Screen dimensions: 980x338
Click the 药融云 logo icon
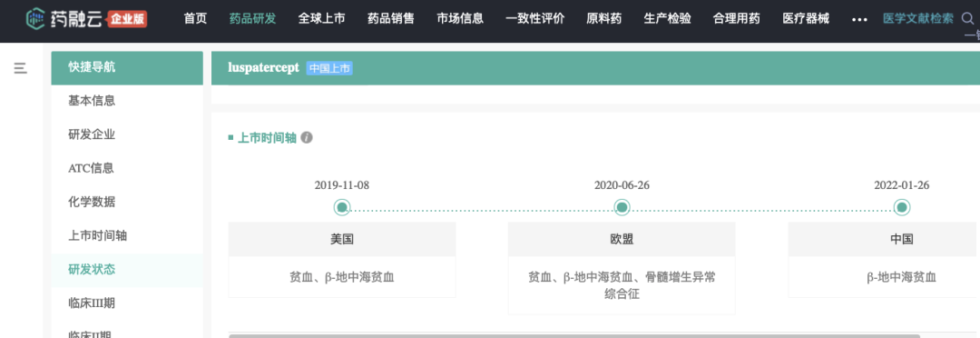click(x=35, y=19)
